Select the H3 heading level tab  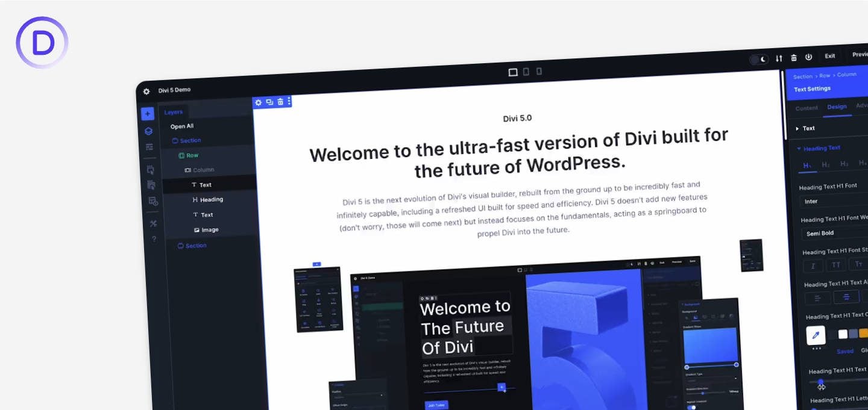tap(844, 164)
